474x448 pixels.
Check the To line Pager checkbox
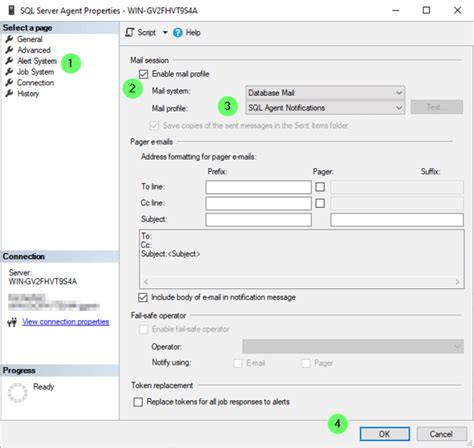click(x=320, y=187)
